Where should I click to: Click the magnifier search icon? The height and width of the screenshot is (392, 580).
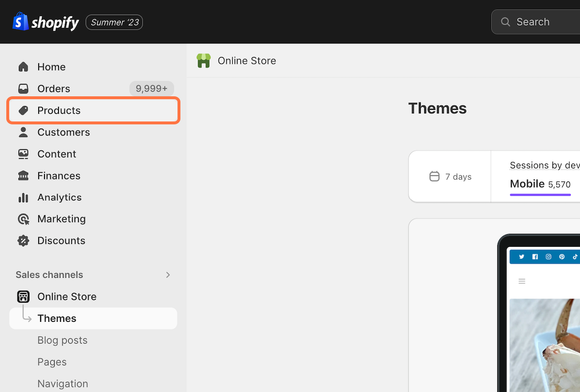point(506,22)
